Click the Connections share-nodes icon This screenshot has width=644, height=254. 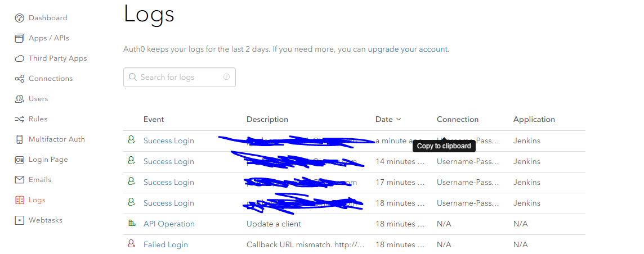(19, 79)
